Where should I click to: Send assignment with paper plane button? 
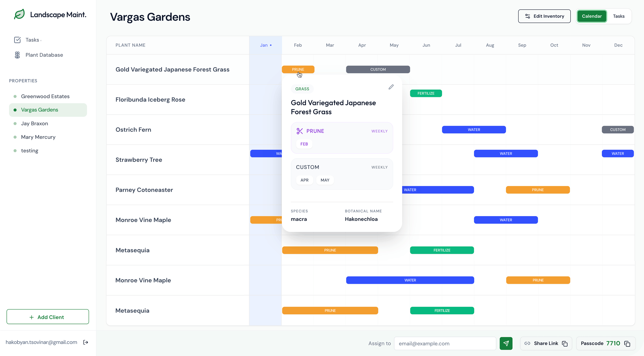coord(506,343)
